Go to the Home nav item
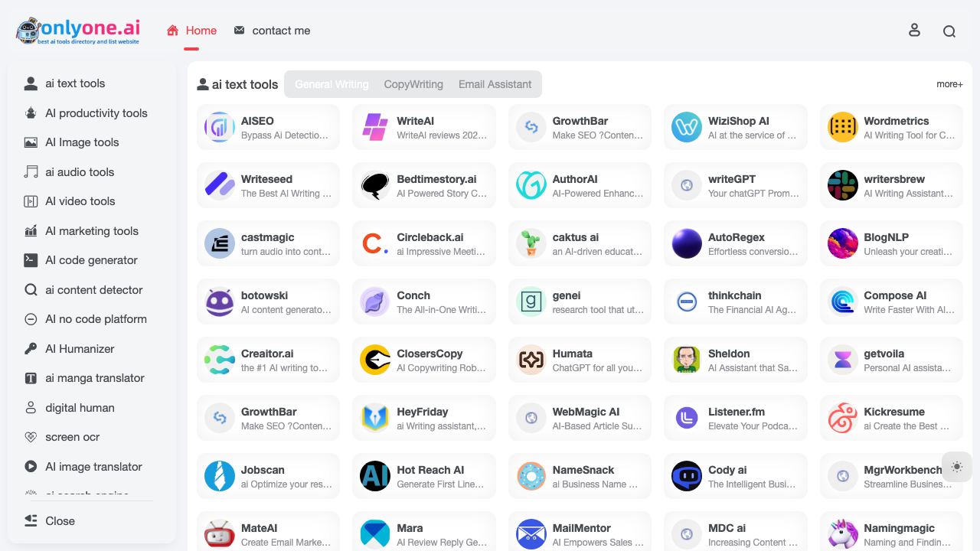This screenshot has width=980, height=551. tap(191, 31)
